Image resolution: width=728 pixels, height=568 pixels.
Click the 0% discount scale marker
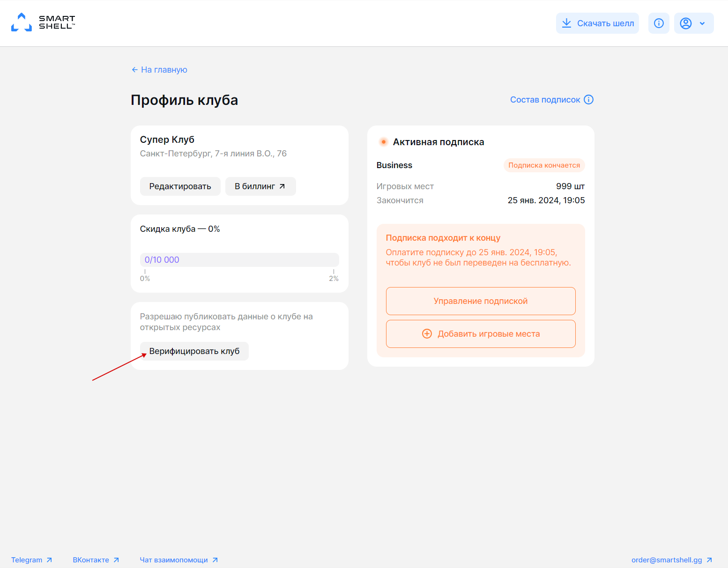tap(145, 279)
